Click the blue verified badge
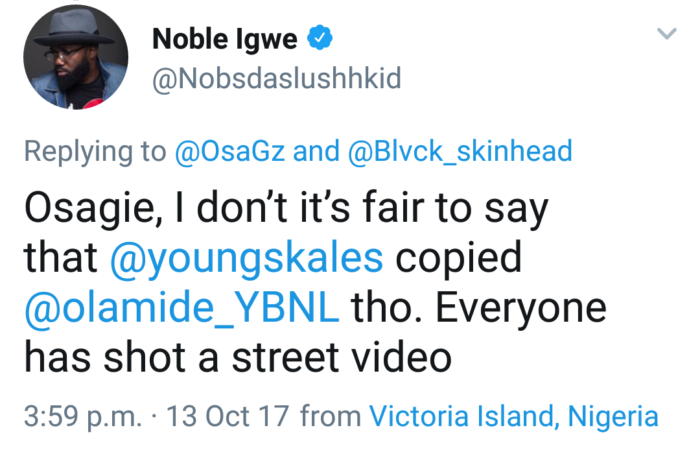 320,39
